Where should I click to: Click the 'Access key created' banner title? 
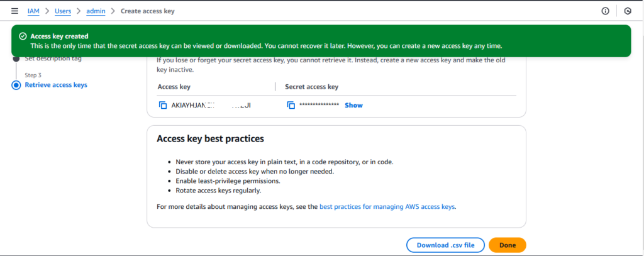pos(59,36)
